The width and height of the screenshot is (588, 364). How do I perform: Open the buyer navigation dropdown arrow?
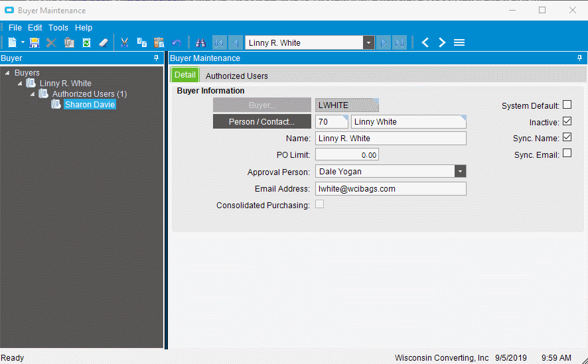368,42
